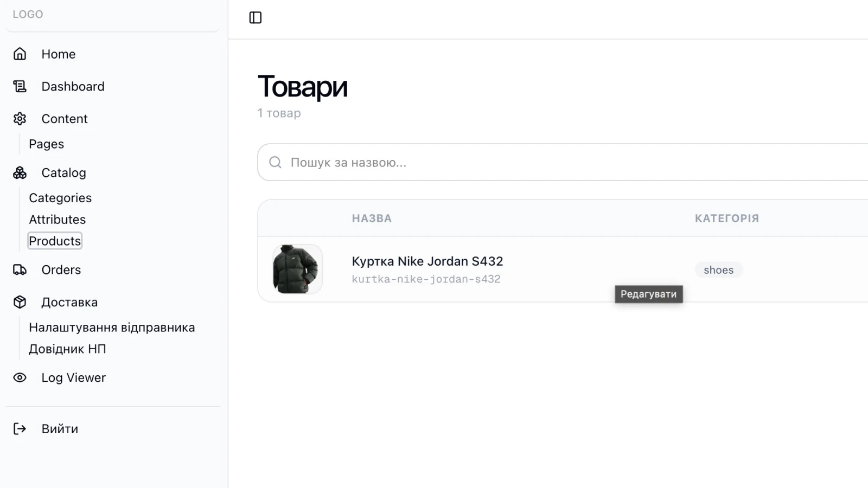The image size is (868, 488).
Task: Toggle the sidebar panel icon
Action: coord(255,18)
